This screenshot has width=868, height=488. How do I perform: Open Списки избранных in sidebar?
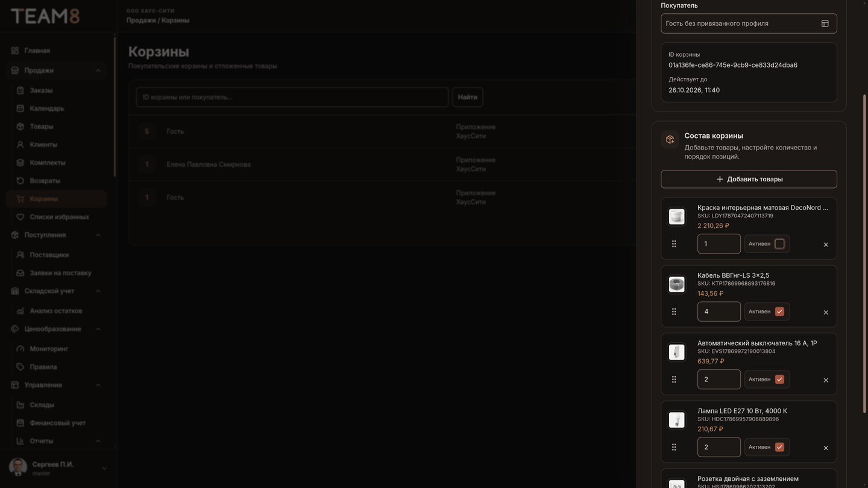59,217
